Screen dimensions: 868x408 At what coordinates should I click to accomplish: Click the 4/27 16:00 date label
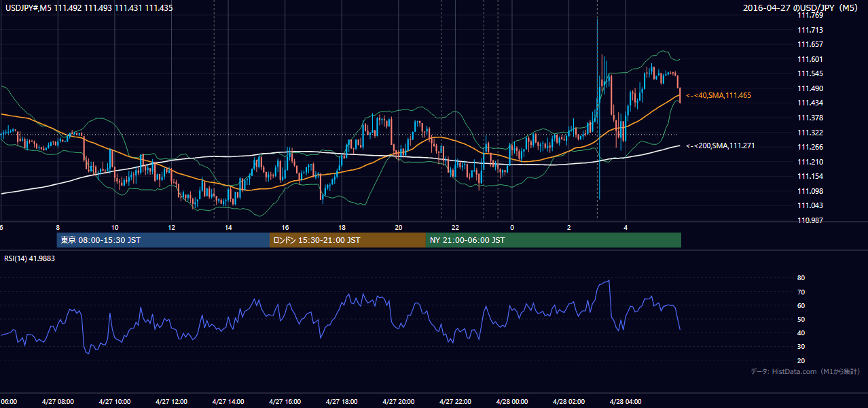coord(285,402)
